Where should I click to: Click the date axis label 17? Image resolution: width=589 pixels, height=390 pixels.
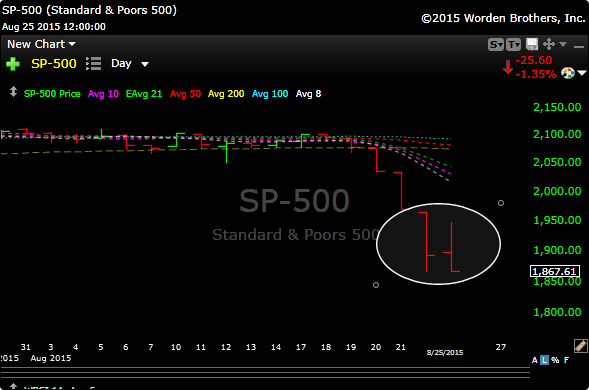301,347
